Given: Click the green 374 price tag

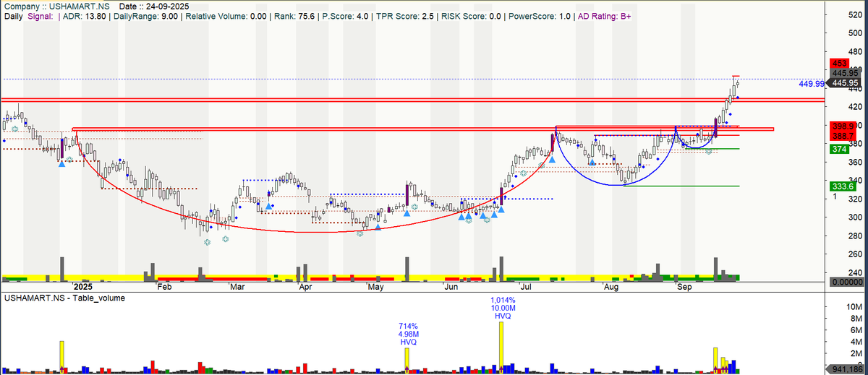Looking at the screenshot, I should click(x=839, y=149).
